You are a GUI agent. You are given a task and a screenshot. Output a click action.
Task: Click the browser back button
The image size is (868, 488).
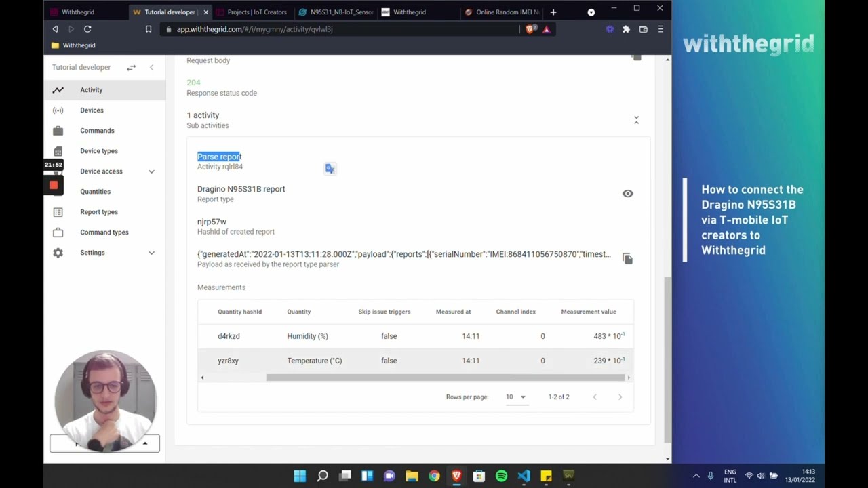tap(55, 29)
